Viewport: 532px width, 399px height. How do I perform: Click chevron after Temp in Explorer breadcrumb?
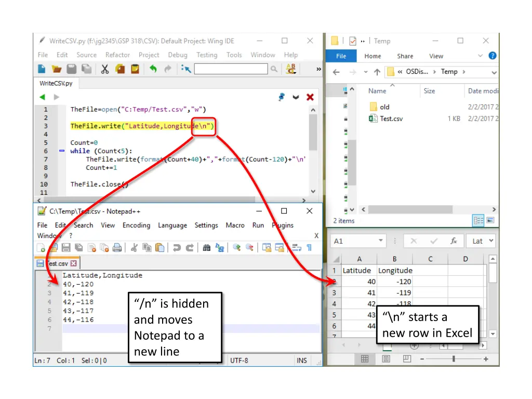(463, 72)
